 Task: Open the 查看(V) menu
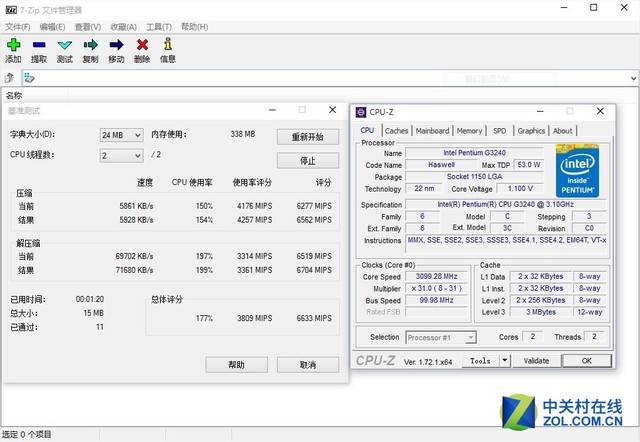[88, 27]
